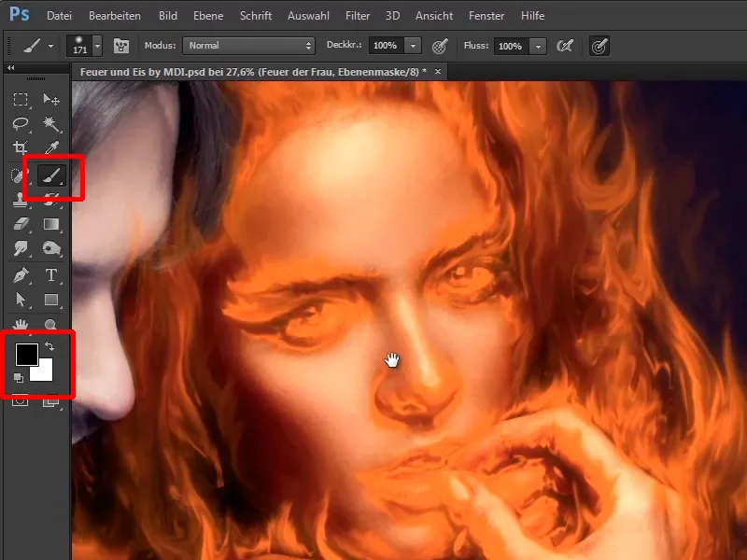Viewport: 747px width, 560px height.
Task: Open the Bild menu
Action: tap(168, 16)
